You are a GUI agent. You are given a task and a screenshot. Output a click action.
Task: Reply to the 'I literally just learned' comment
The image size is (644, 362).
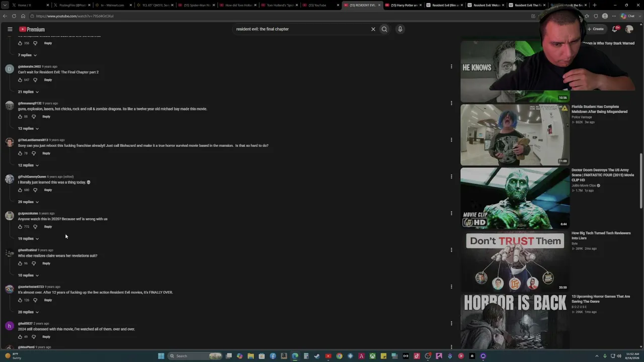point(48,190)
